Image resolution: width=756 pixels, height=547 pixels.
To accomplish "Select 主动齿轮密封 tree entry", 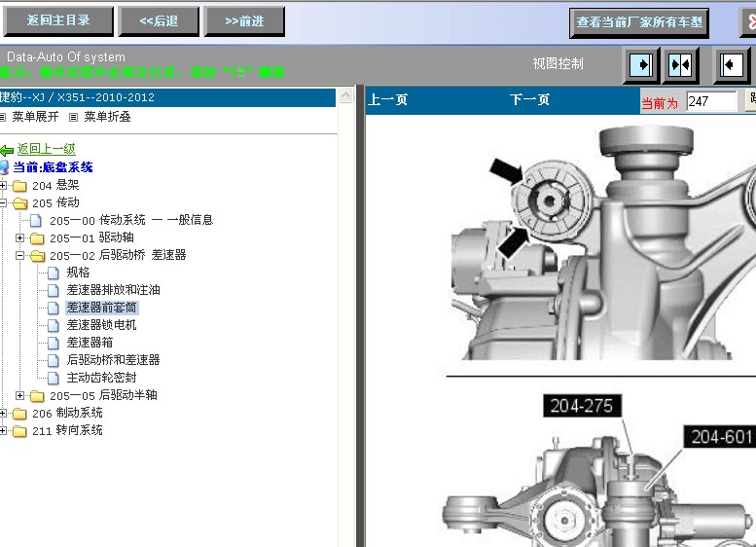I will click(x=101, y=378).
